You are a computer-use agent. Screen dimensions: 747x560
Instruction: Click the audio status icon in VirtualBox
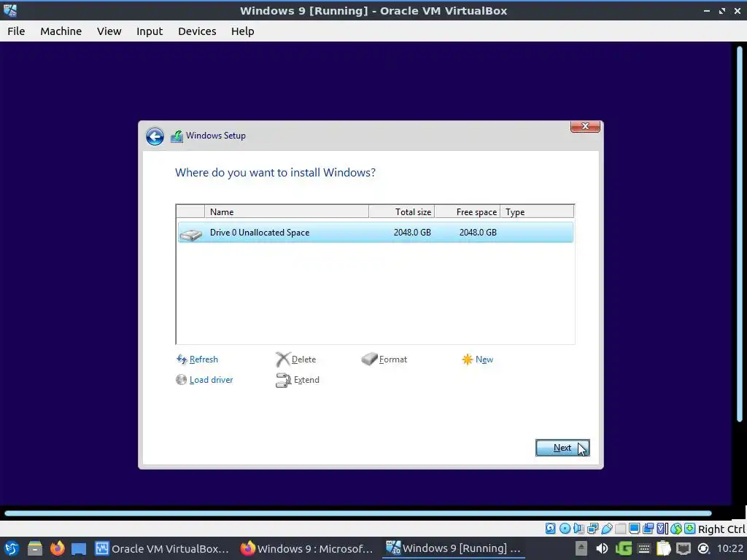click(x=578, y=529)
